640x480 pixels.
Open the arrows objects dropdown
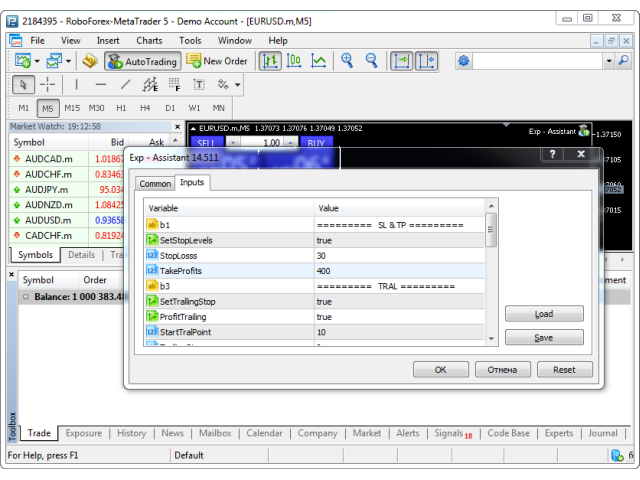pyautogui.click(x=237, y=85)
